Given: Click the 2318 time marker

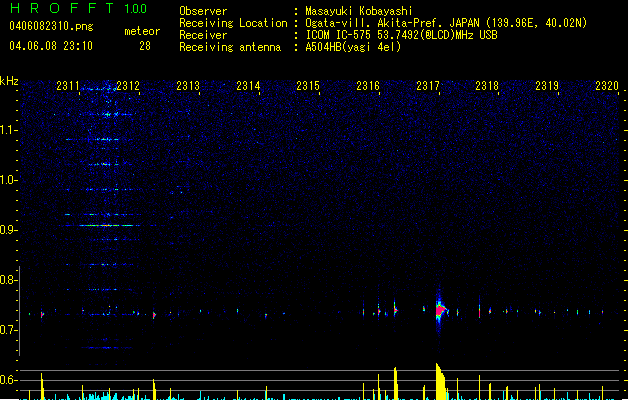Looking at the screenshot, I should (487, 86).
